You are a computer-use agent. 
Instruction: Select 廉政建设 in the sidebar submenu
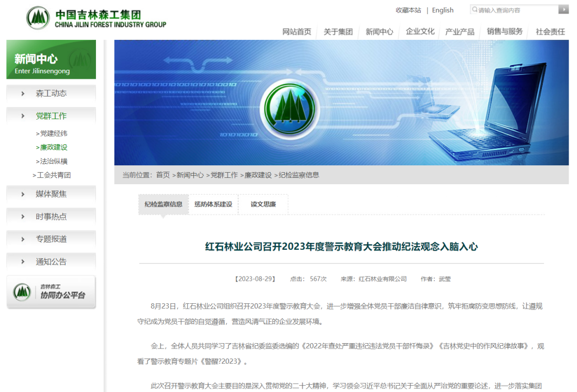click(54, 147)
